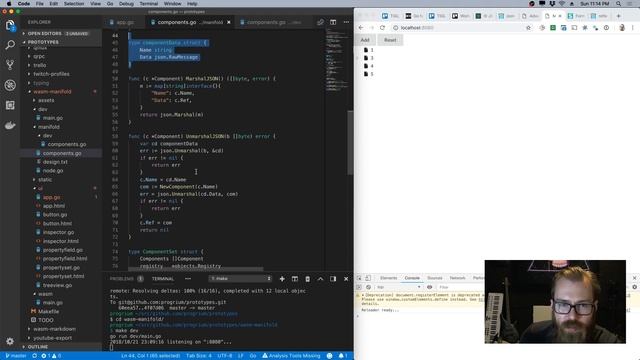Screen dimensions: 640x360
Task: Split the editor right
Action: tap(333, 22)
